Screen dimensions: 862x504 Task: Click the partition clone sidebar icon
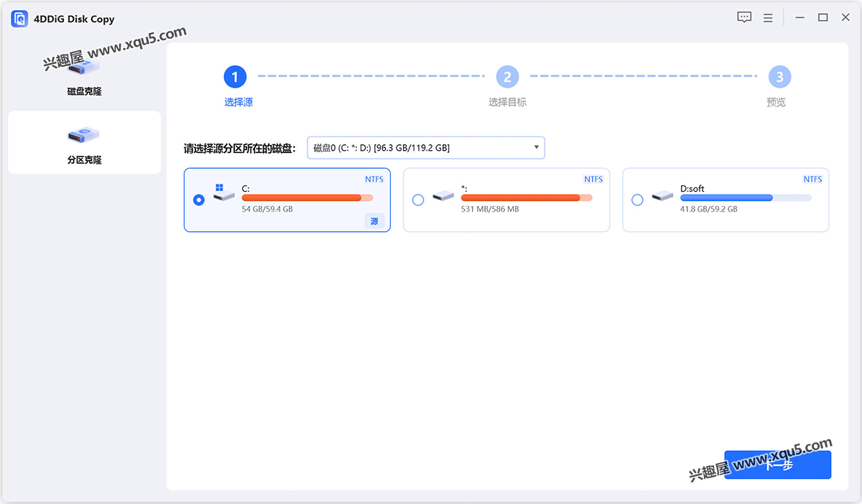point(84,134)
